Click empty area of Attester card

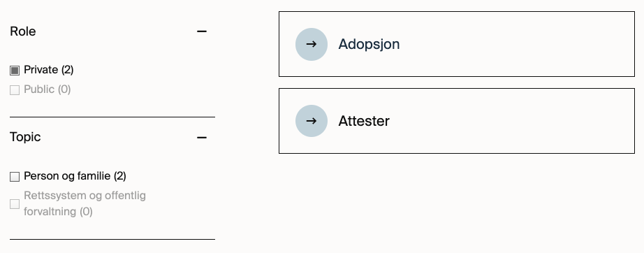(x=513, y=121)
